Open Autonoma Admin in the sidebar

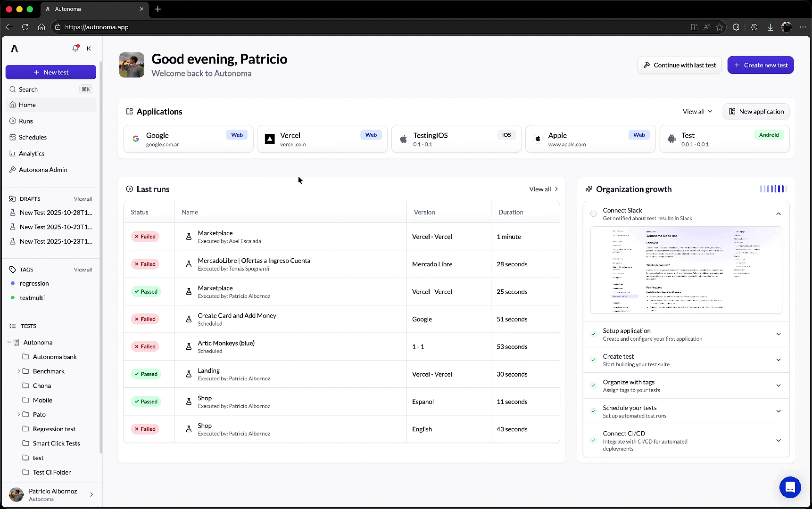pos(43,170)
